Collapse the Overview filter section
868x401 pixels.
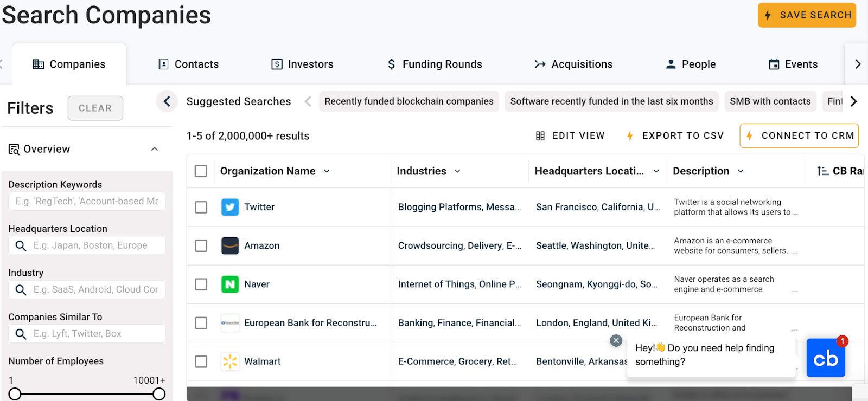[x=155, y=149]
